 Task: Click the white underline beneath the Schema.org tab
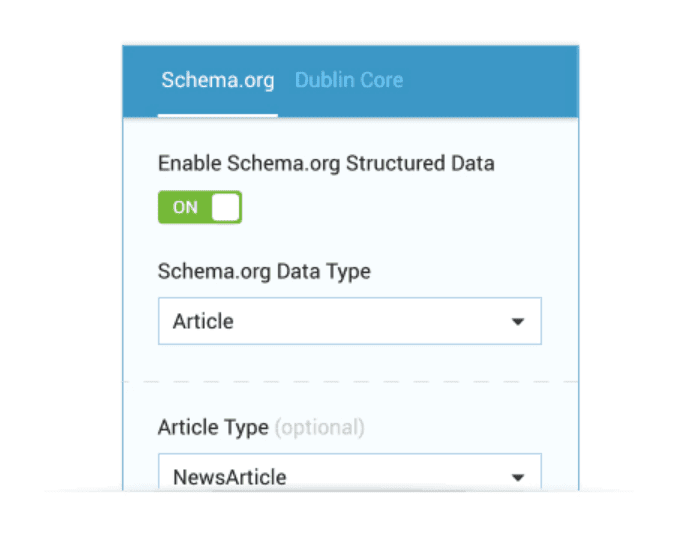[218, 115]
